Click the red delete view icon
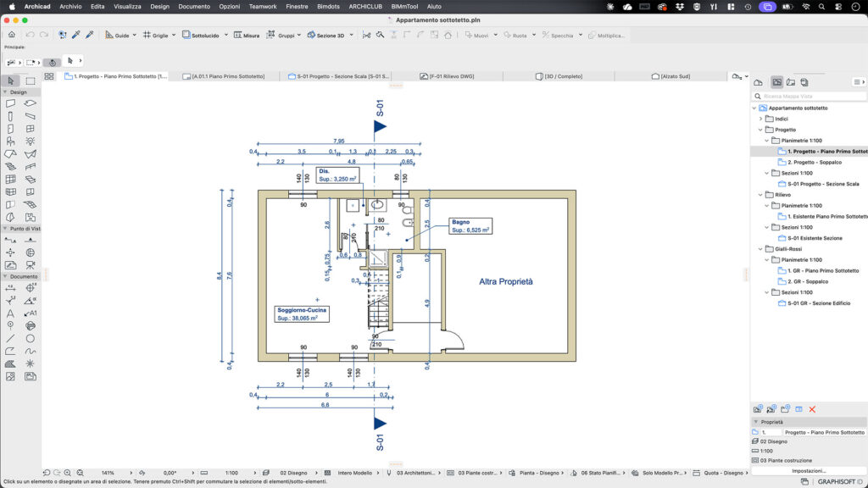The image size is (868, 488). (x=812, y=409)
